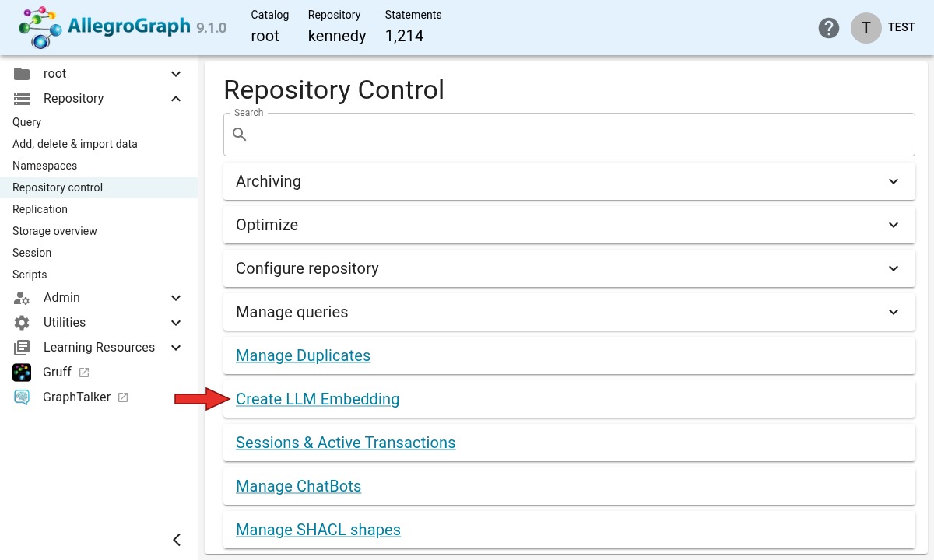Click the root catalog name in header
The image size is (934, 560).
click(x=265, y=36)
